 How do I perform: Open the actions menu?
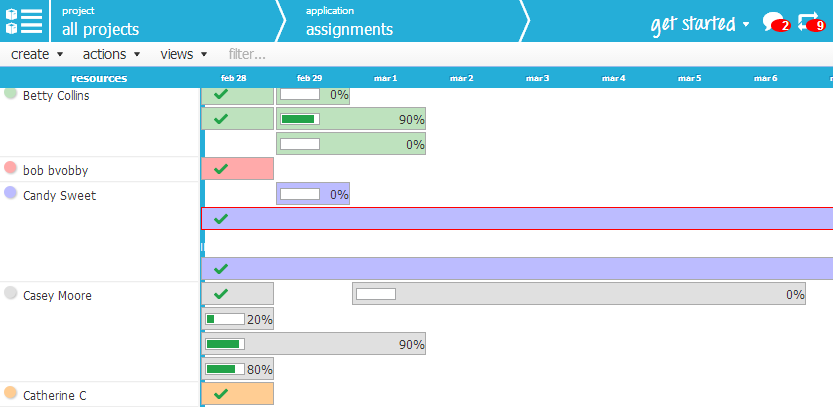(x=112, y=54)
